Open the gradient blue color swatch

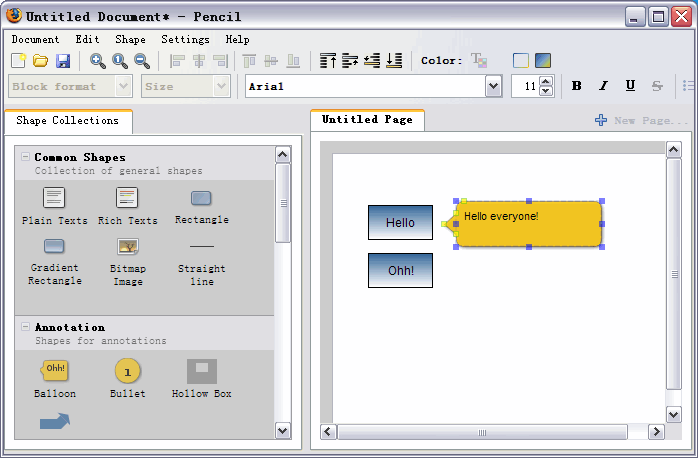pos(543,61)
